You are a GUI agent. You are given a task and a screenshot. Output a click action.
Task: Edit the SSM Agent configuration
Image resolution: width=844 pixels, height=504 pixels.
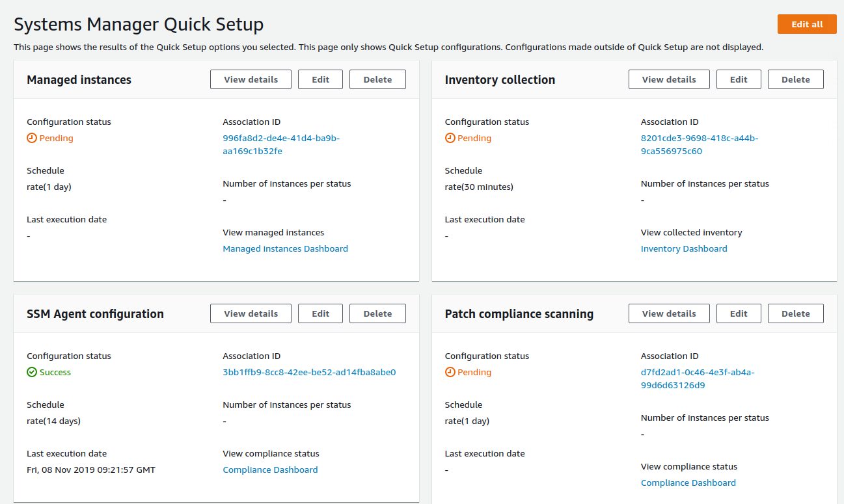pyautogui.click(x=320, y=313)
